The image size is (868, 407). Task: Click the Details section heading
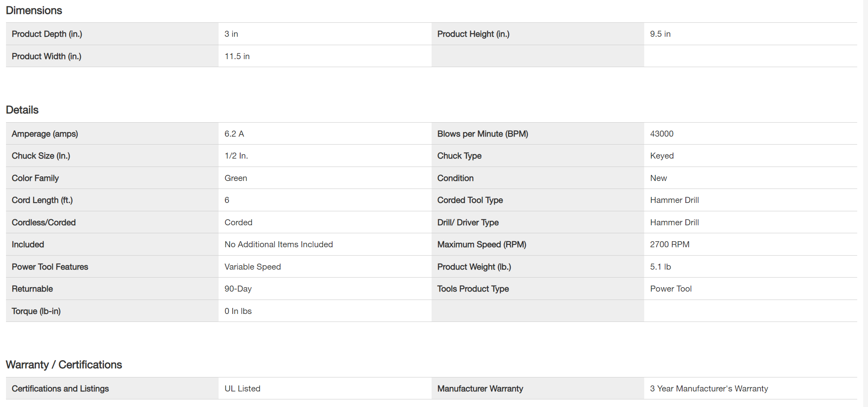click(22, 110)
